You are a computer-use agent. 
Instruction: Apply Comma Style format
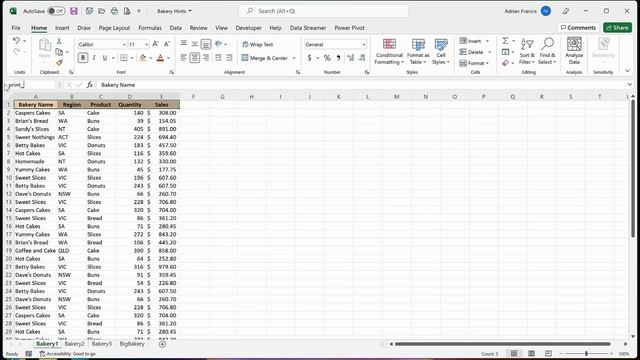pos(338,58)
